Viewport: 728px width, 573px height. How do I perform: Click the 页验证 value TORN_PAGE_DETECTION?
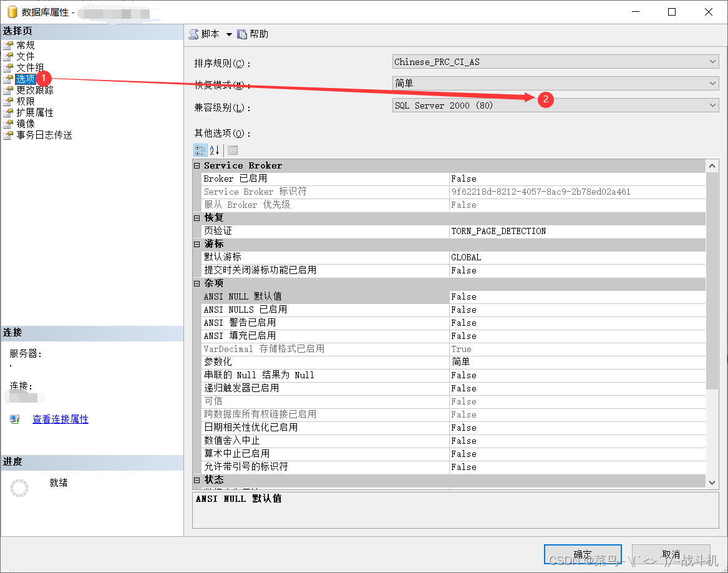click(x=577, y=231)
